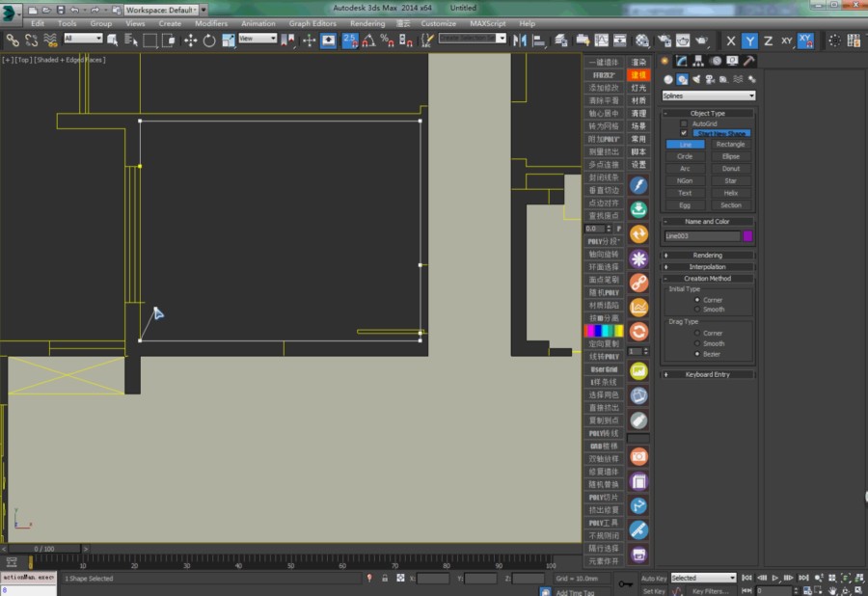Select Smooth under Initial Type
The image size is (868, 596).
[697, 310]
